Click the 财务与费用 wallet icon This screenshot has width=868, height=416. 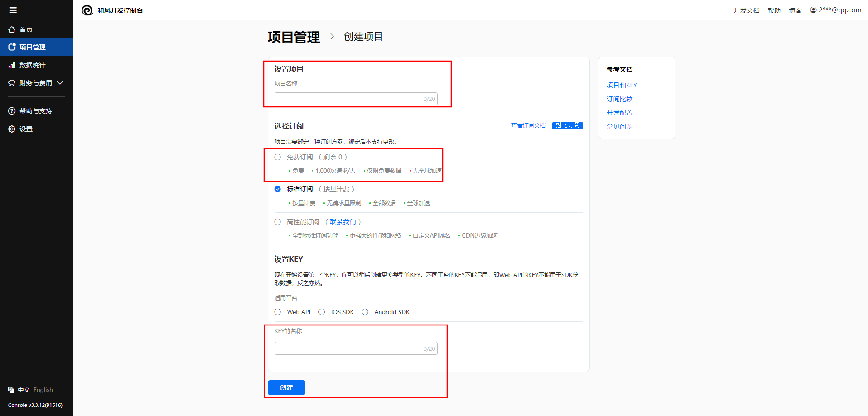point(12,83)
